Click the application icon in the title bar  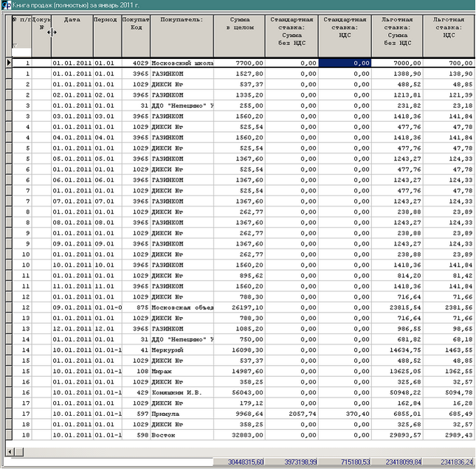pyautogui.click(x=7, y=5)
